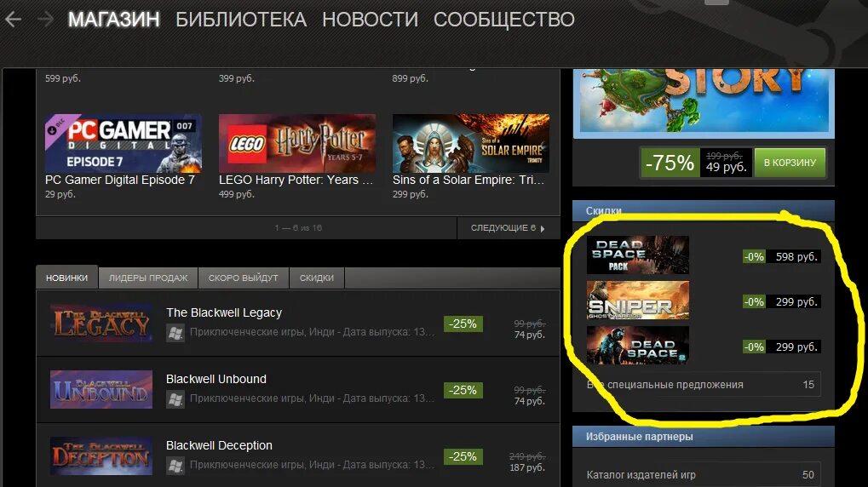Open the БИБЛИОТЕКА menu
868x487 pixels.
click(x=241, y=20)
